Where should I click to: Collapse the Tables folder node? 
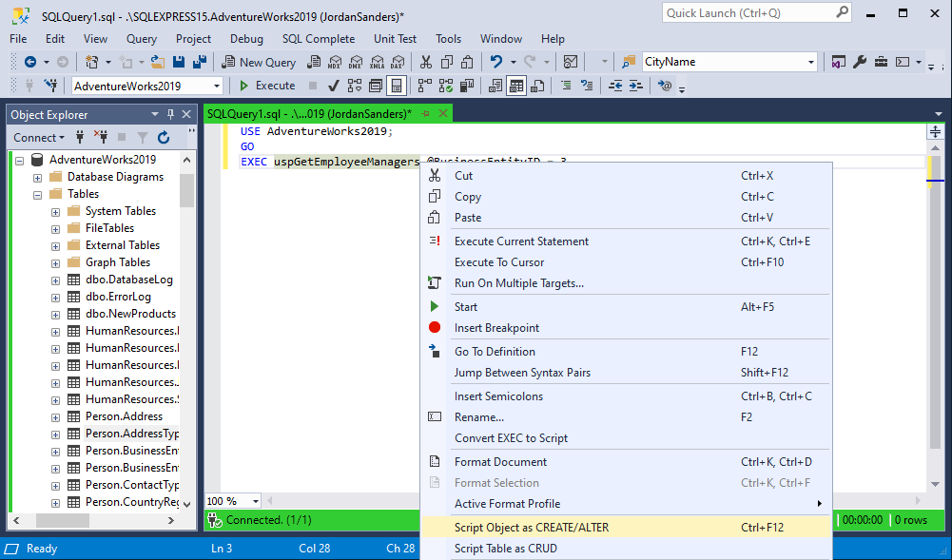point(38,195)
